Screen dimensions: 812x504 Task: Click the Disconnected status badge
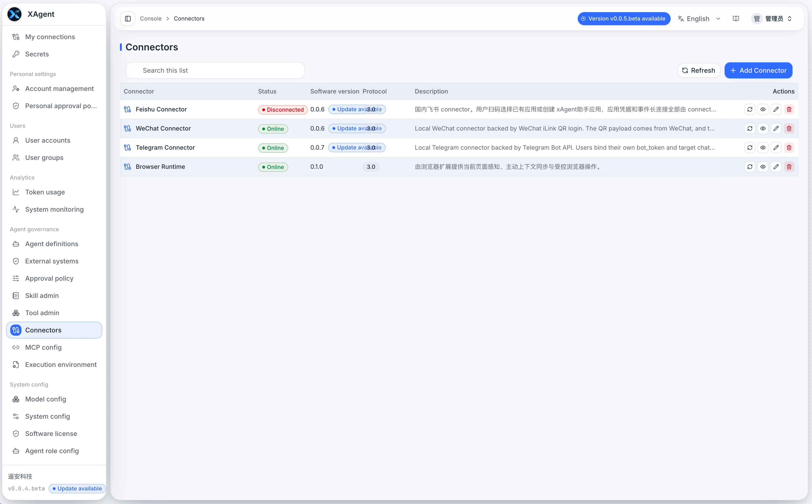coord(283,110)
